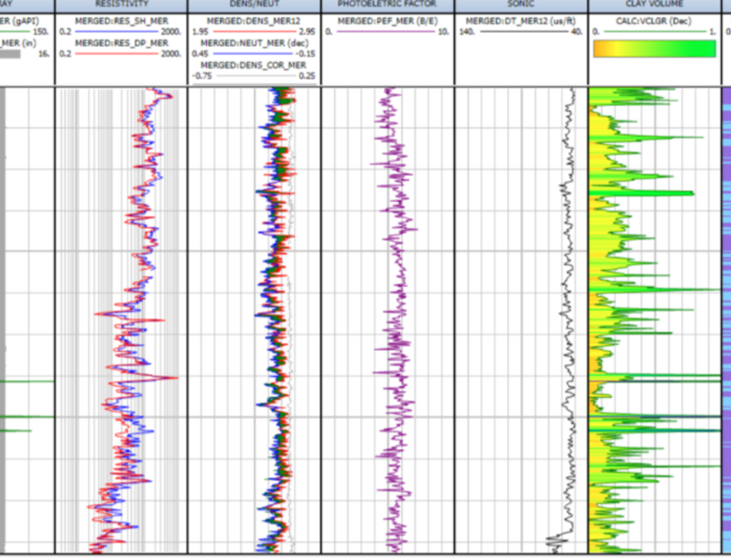Click the MERGED:PEF_MER (B/E) curve label
This screenshot has height=560, width=731.
pos(387,19)
